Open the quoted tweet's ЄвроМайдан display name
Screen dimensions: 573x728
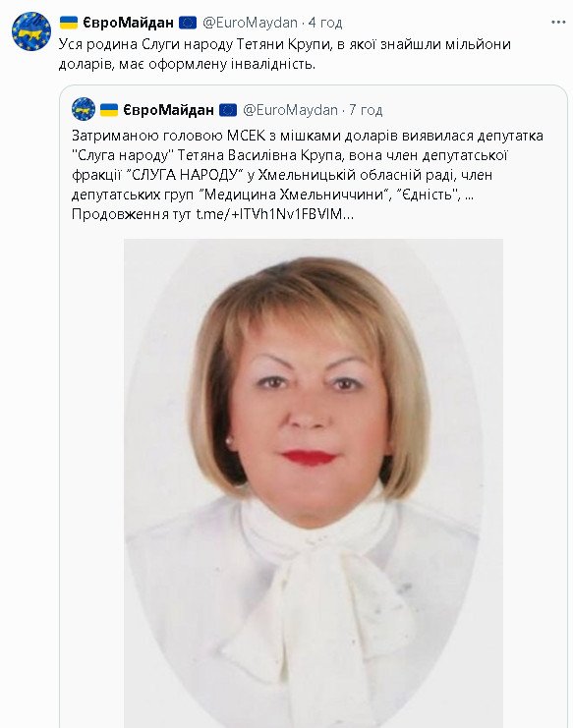tap(168, 110)
